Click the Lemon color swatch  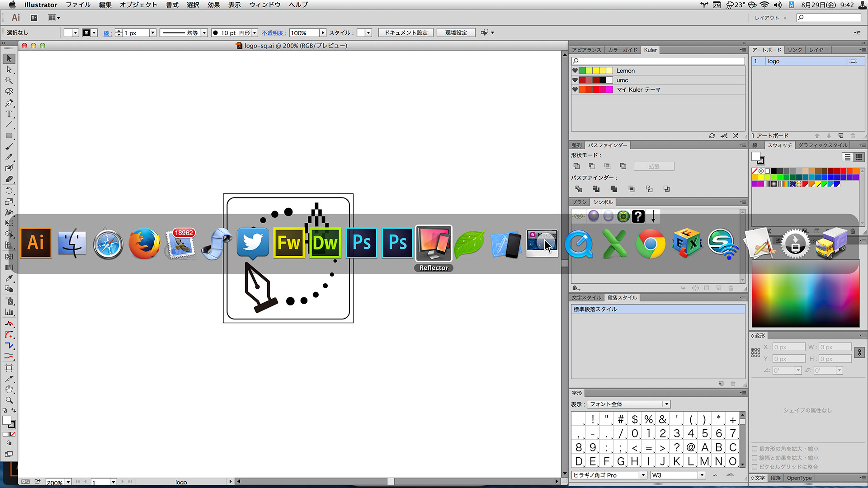(x=596, y=70)
